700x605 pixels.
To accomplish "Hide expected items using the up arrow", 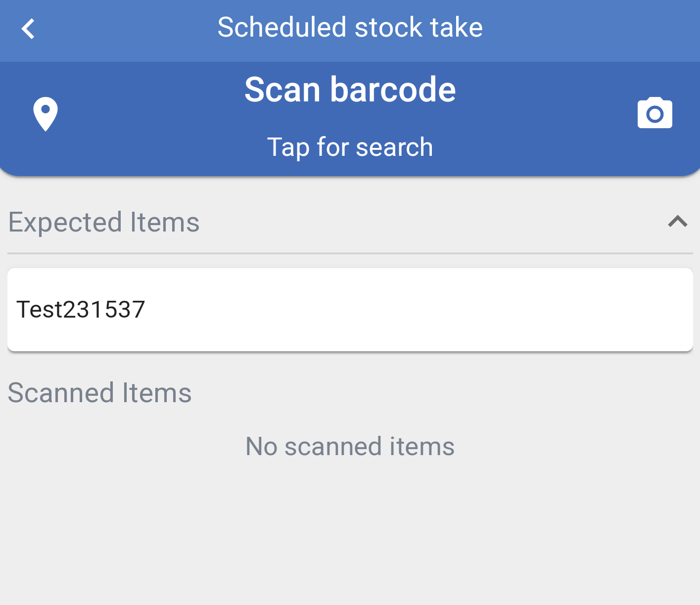I will click(x=677, y=221).
